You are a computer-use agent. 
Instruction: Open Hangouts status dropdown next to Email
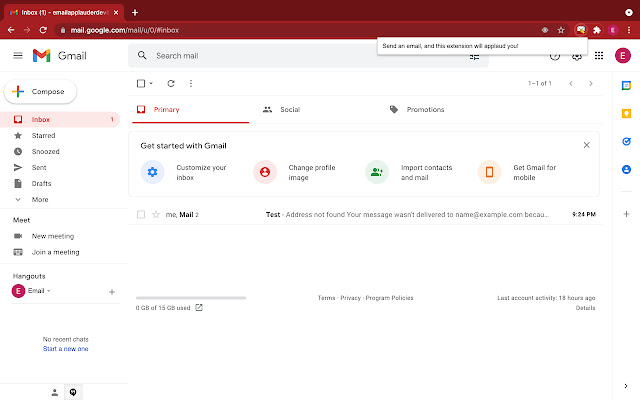click(x=49, y=291)
